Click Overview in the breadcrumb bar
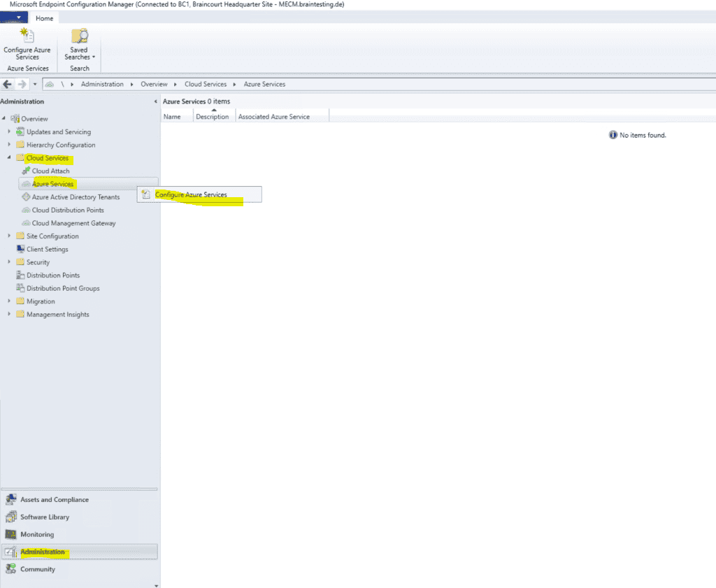Screen dimensions: 716x588 [154, 83]
